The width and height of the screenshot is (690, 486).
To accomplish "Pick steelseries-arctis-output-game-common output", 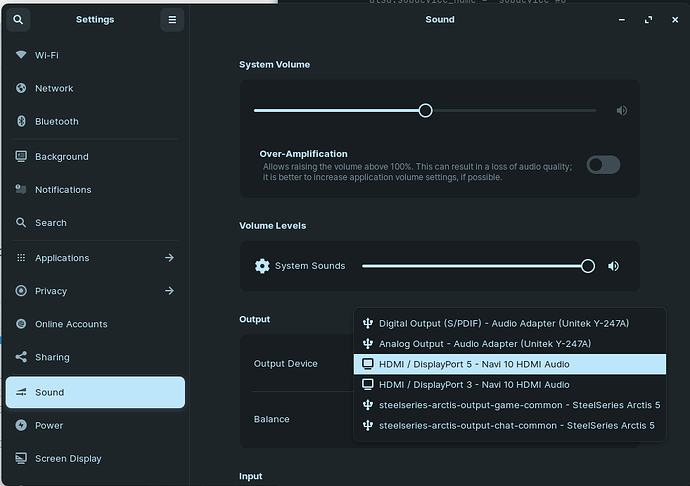I will (510, 405).
